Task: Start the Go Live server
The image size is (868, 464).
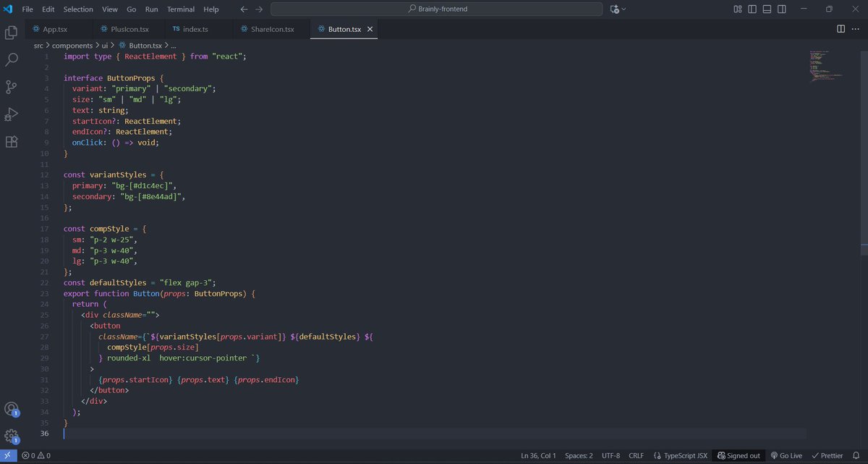Action: click(x=786, y=456)
